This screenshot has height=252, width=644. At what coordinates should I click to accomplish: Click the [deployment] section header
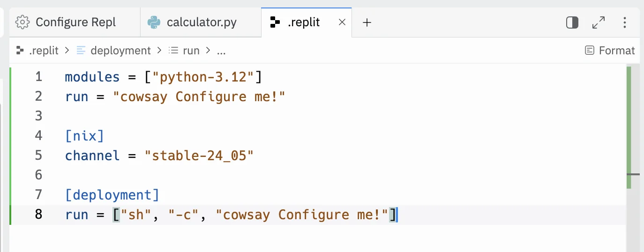pyautogui.click(x=112, y=195)
